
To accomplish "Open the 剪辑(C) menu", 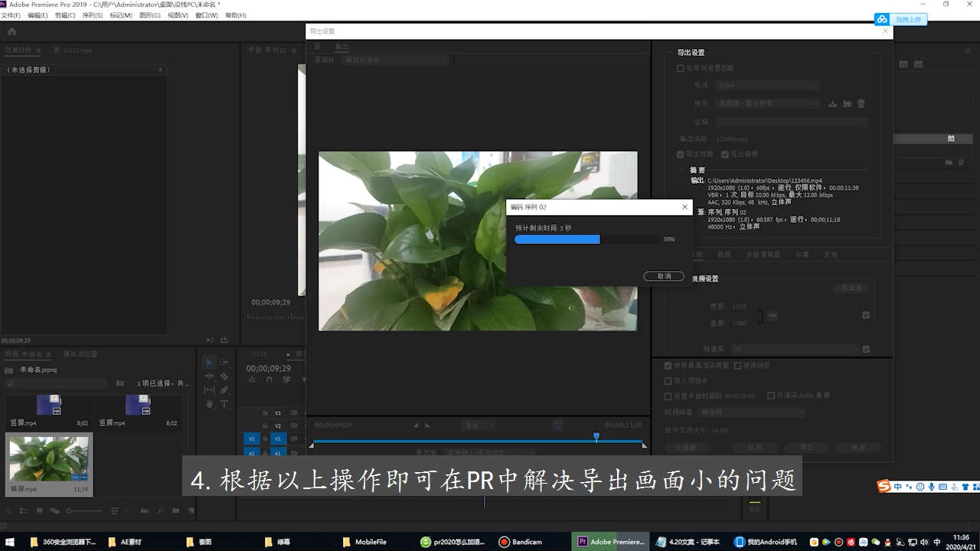I will point(65,15).
